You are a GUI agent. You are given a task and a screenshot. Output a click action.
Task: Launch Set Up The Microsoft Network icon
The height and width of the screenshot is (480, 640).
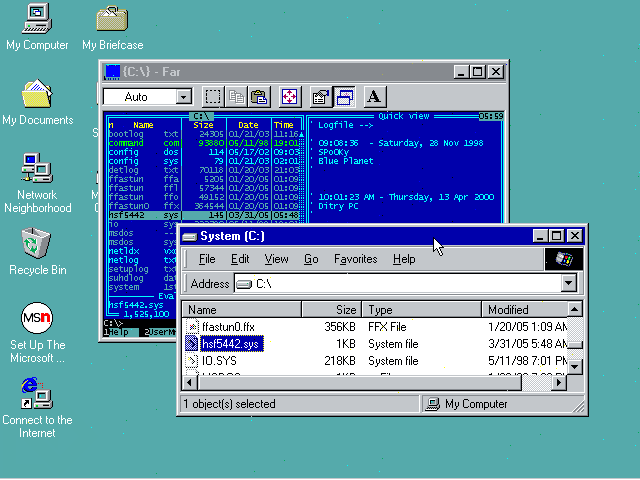click(x=37, y=318)
